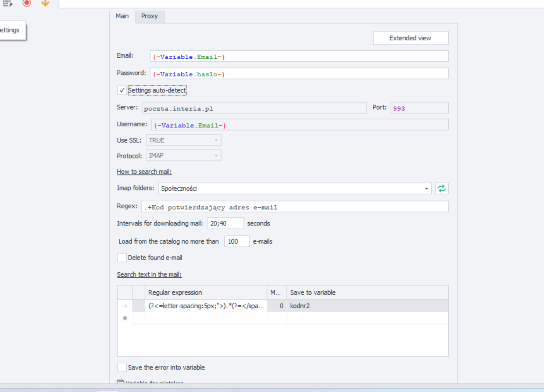Open the Protocol IMAP dropdown
544x392 pixels.
click(x=216, y=156)
